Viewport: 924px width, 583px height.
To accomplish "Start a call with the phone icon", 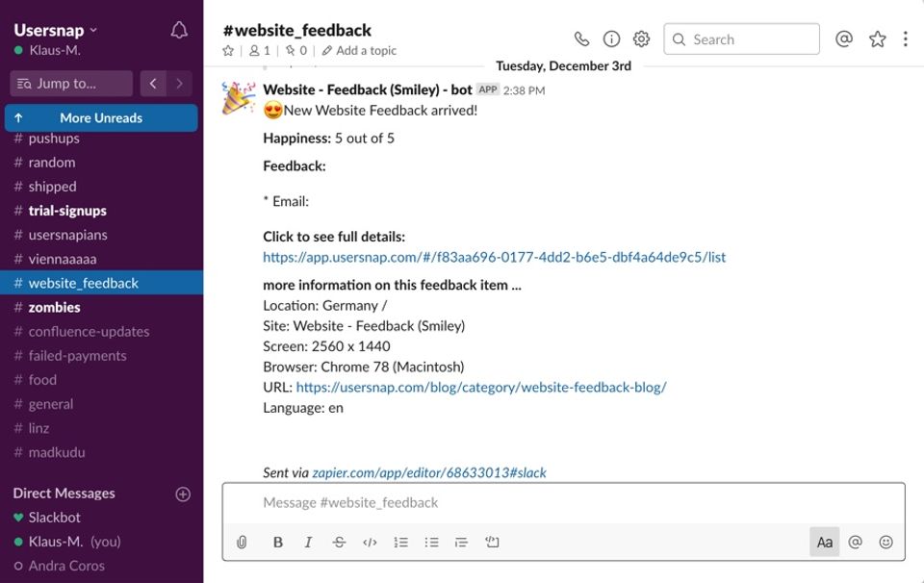I will click(581, 38).
